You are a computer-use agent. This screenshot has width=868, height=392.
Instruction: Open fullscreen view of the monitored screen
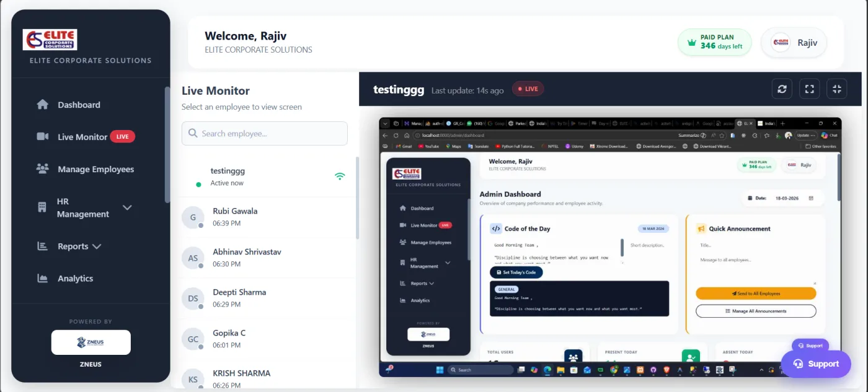[809, 89]
